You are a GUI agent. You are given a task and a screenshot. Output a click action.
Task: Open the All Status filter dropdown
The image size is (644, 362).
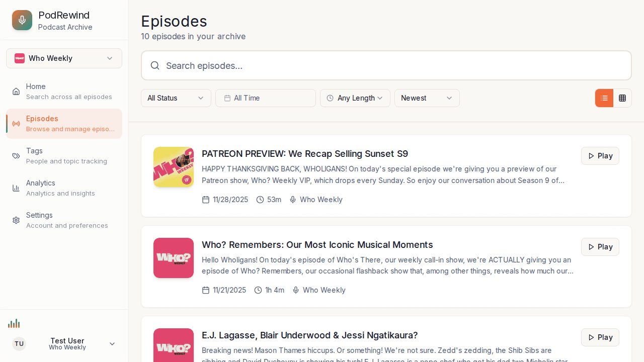click(x=176, y=98)
